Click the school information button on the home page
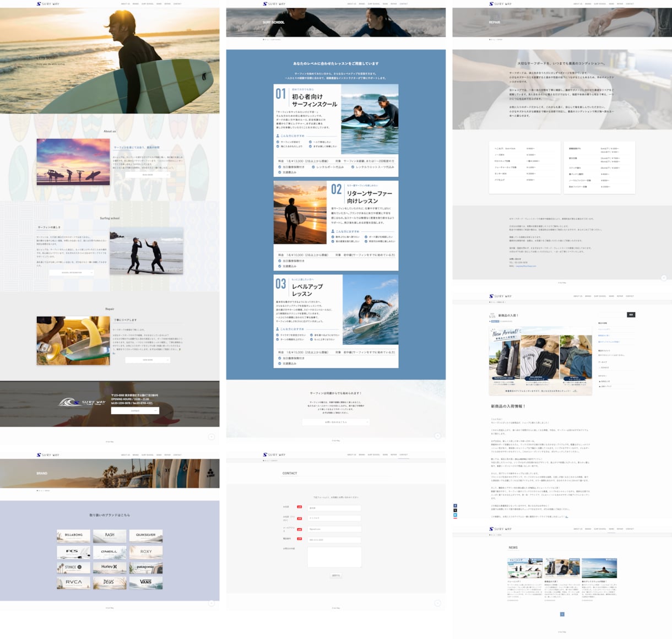This screenshot has height=639, width=672. (x=72, y=273)
